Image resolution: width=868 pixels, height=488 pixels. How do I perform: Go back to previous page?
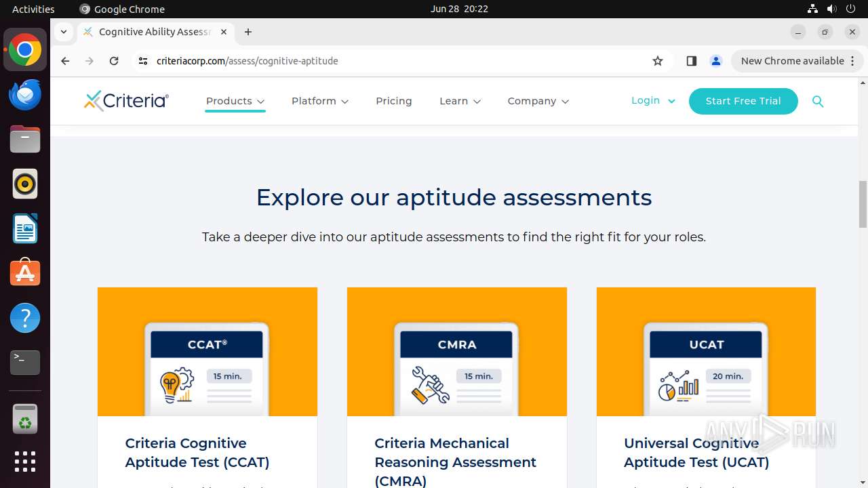coord(65,61)
